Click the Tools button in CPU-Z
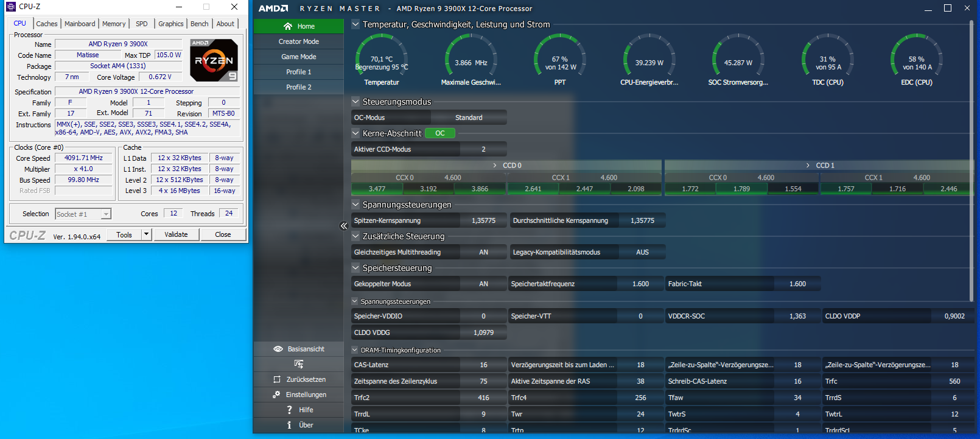This screenshot has width=980, height=439. [124, 234]
